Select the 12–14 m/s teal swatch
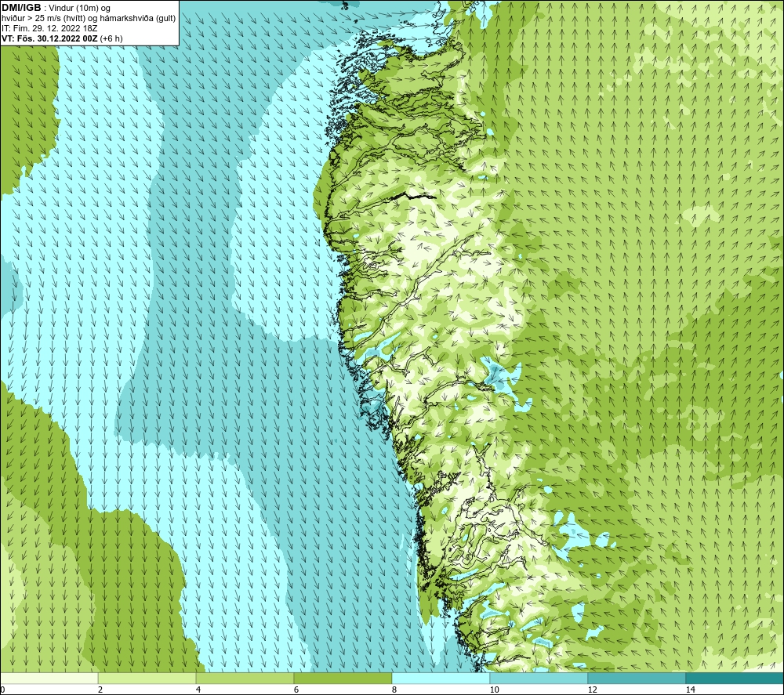Image resolution: width=784 pixels, height=695 pixels. click(x=637, y=678)
